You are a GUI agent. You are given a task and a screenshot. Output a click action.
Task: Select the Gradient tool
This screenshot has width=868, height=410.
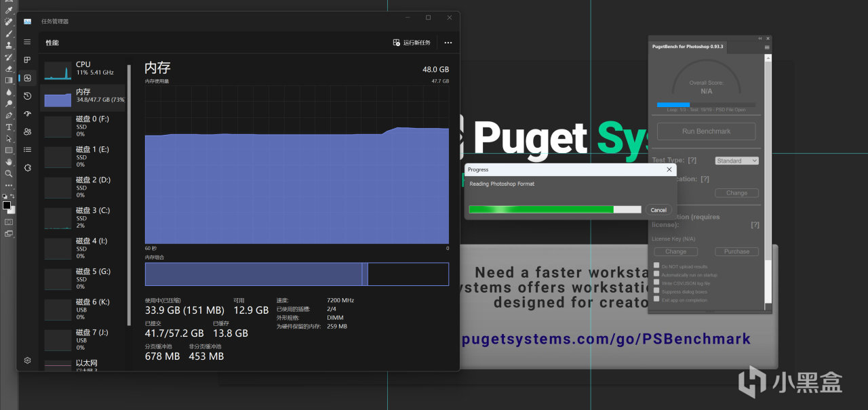pyautogui.click(x=9, y=80)
